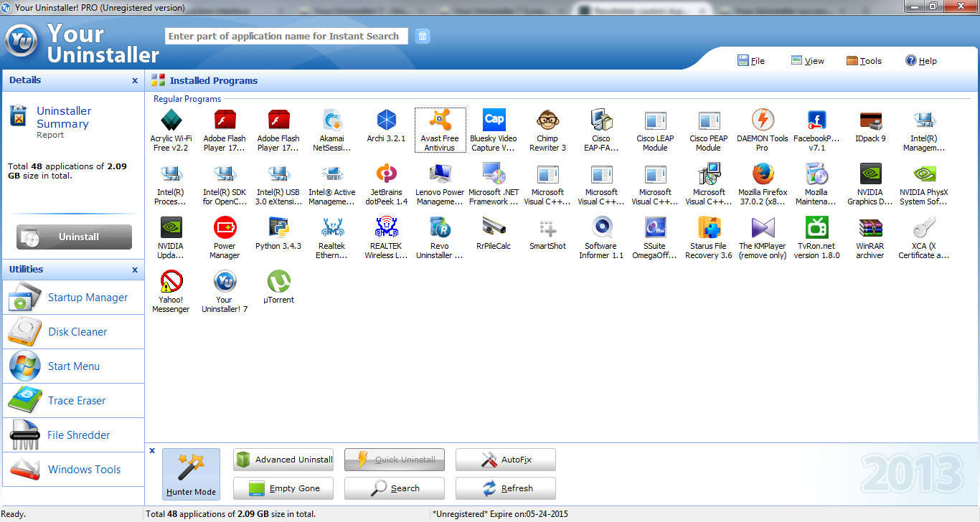
Task: Open the Help menu
Action: (921, 61)
